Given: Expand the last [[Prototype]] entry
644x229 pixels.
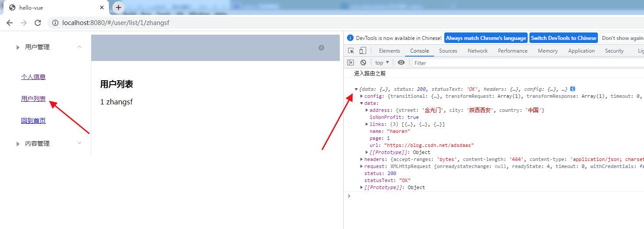Looking at the screenshot, I should pos(362,187).
